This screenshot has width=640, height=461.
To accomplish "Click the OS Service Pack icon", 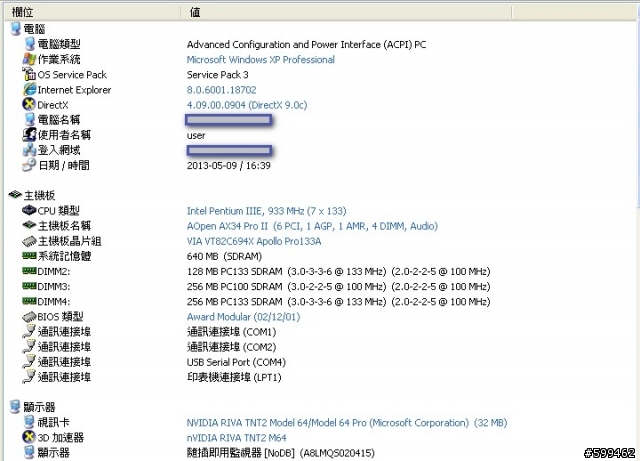I will (x=29, y=74).
